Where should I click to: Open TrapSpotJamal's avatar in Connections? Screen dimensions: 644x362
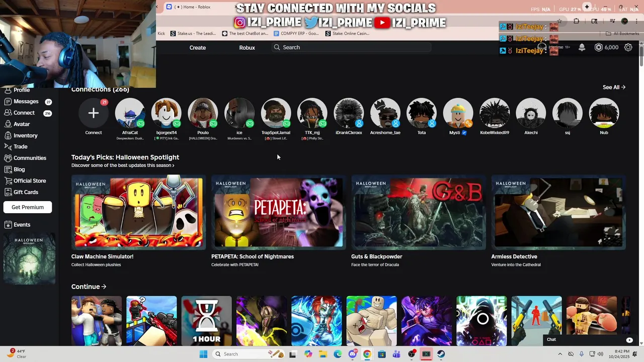point(276,113)
